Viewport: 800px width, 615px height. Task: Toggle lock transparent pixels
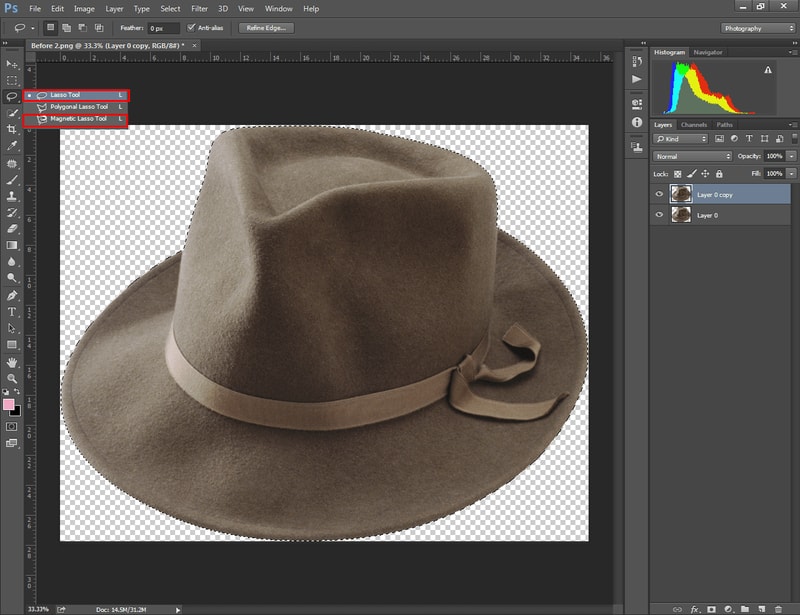click(x=678, y=173)
